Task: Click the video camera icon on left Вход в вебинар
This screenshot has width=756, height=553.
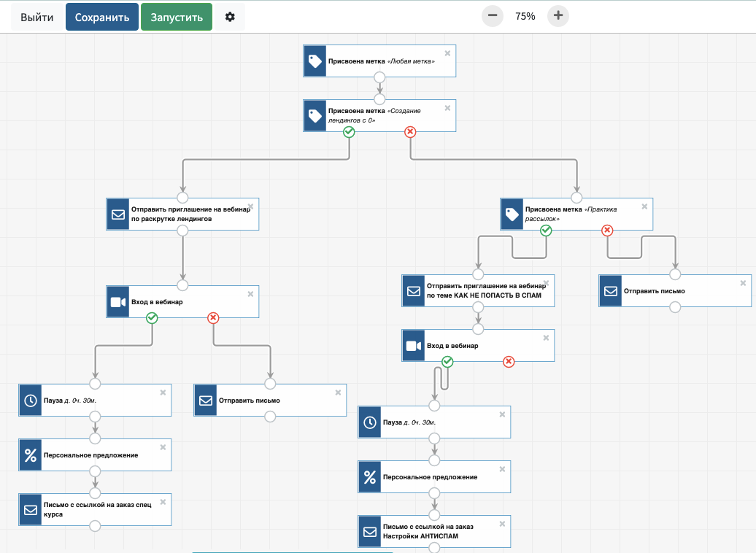Action: (117, 302)
